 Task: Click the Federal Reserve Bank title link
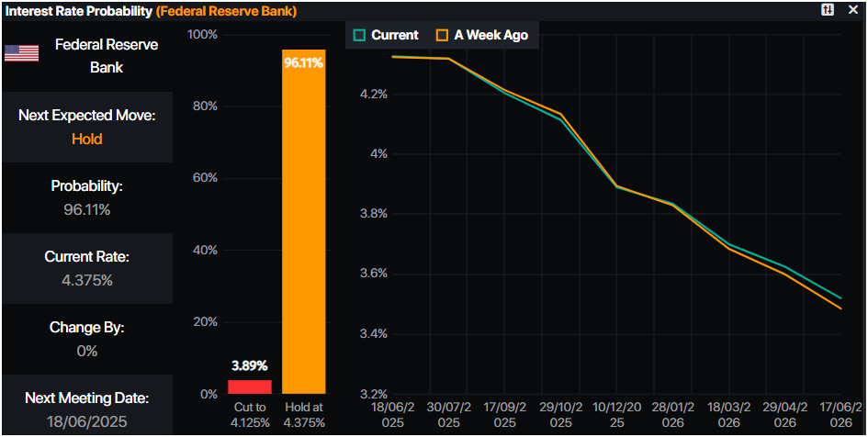pyautogui.click(x=226, y=11)
